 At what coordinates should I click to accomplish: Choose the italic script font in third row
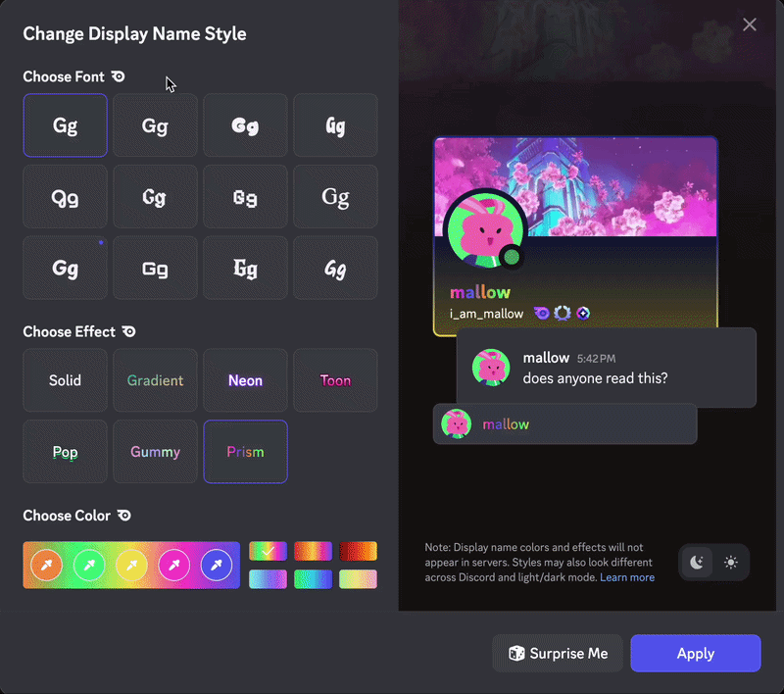click(335, 268)
